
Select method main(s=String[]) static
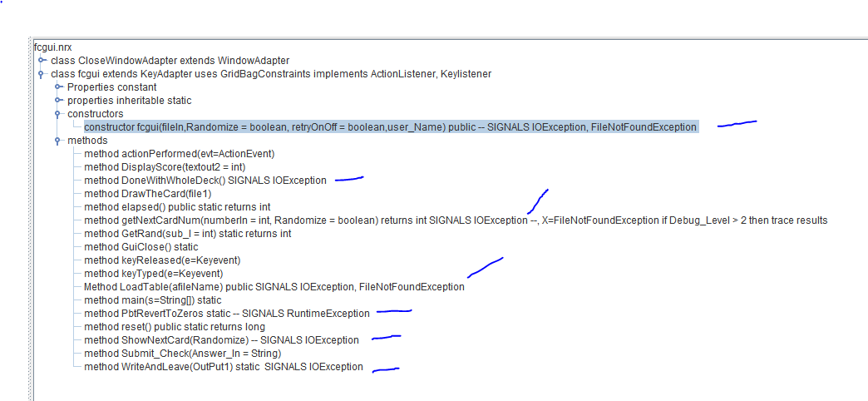[152, 300]
